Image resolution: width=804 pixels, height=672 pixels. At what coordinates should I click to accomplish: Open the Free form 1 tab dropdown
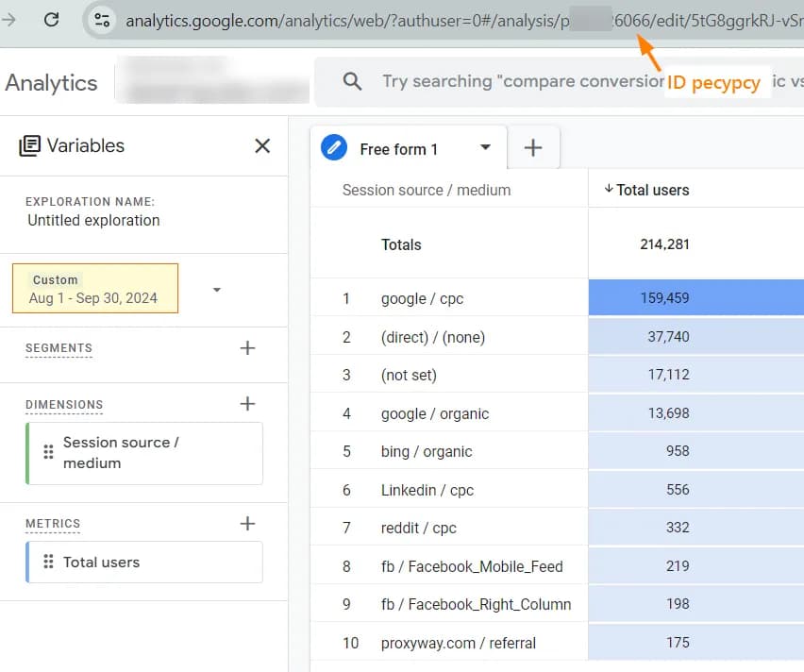coord(485,148)
